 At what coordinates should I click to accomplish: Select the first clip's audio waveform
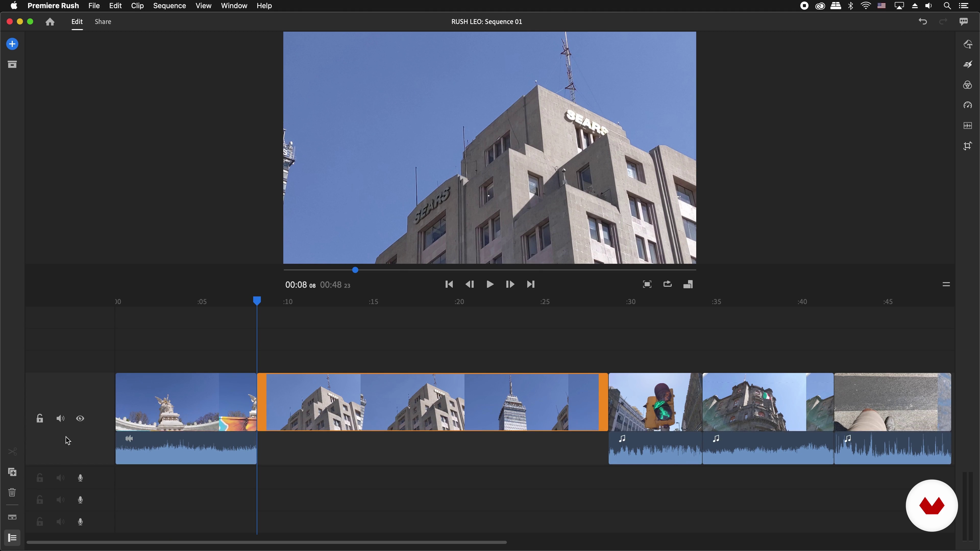click(186, 448)
